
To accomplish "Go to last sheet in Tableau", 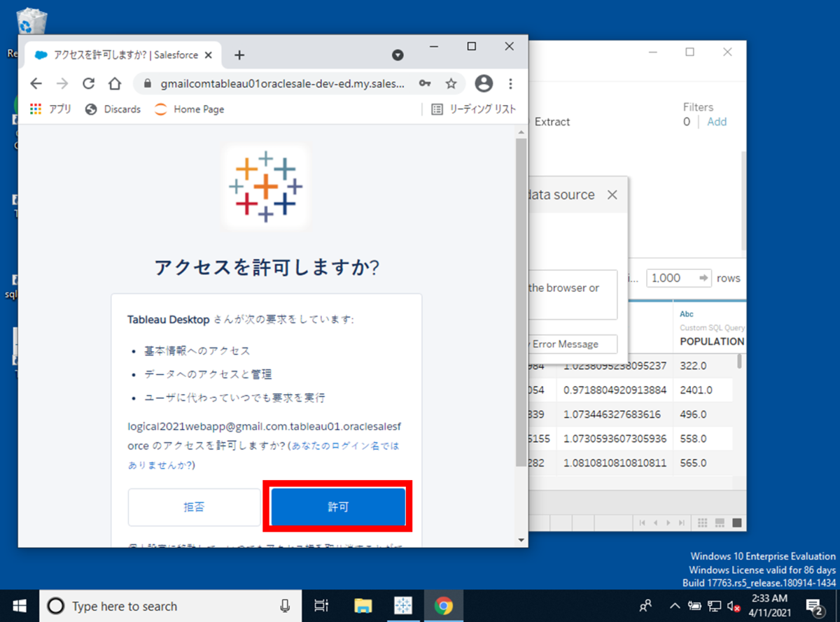I will tap(682, 523).
